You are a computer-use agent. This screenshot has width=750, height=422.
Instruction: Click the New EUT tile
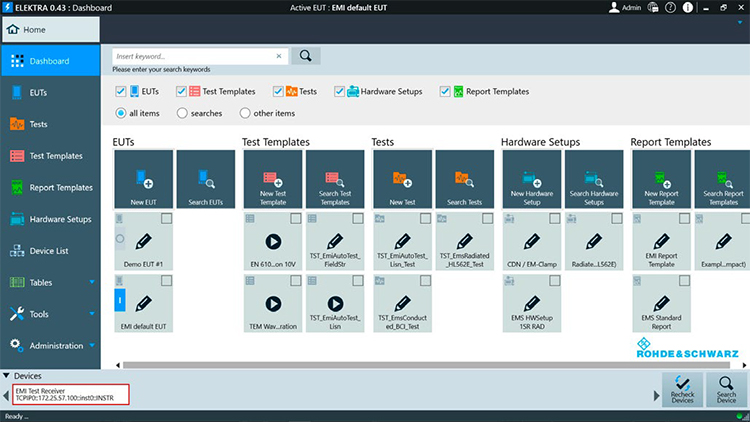coord(144,180)
